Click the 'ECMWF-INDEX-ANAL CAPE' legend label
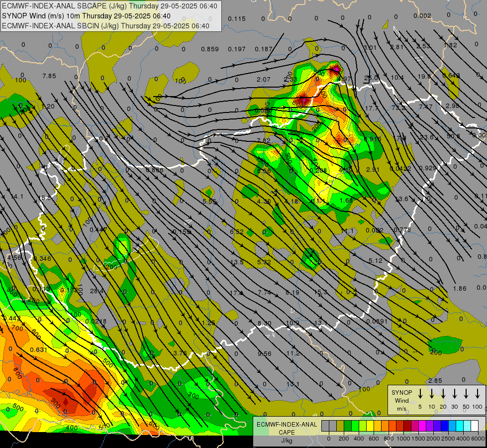 (x=287, y=428)
